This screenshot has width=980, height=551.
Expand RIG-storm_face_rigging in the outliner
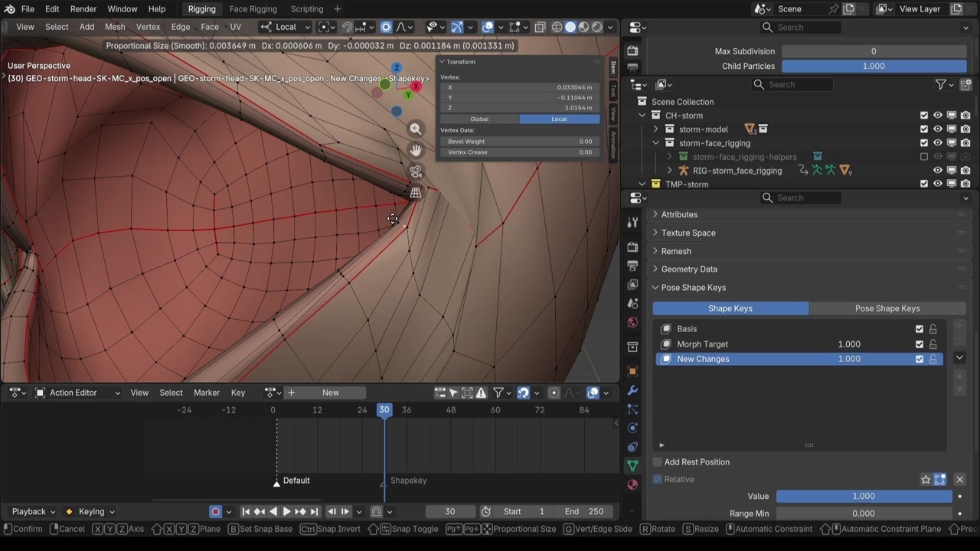tap(670, 171)
